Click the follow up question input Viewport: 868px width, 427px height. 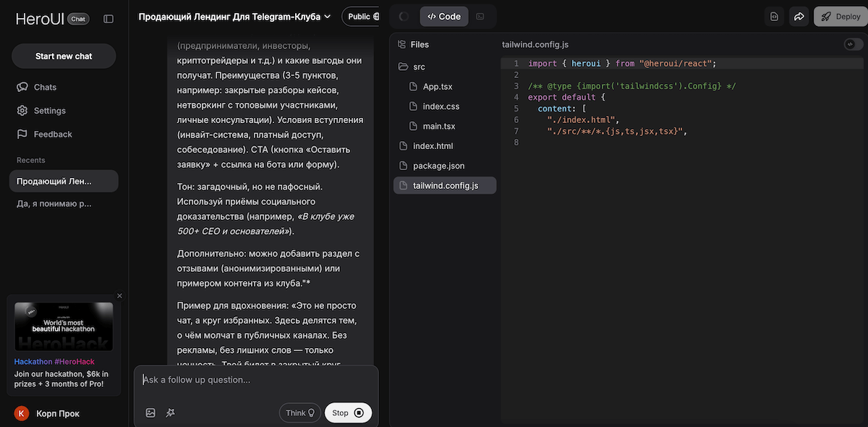(x=256, y=379)
